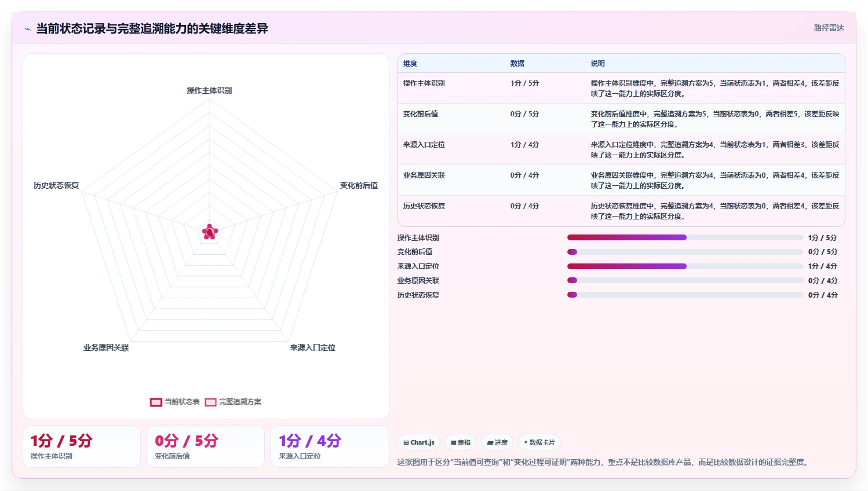
Task: Select the Chart.js tag chip
Action: tap(419, 442)
